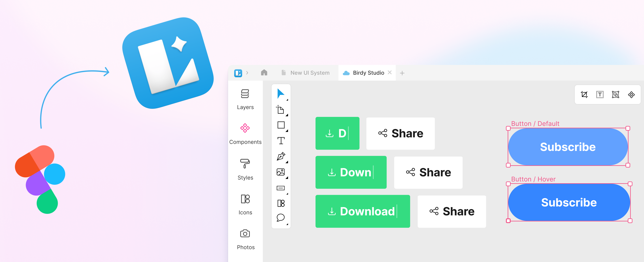The height and width of the screenshot is (262, 644).
Task: Select the arrow Select tool
Action: [280, 93]
